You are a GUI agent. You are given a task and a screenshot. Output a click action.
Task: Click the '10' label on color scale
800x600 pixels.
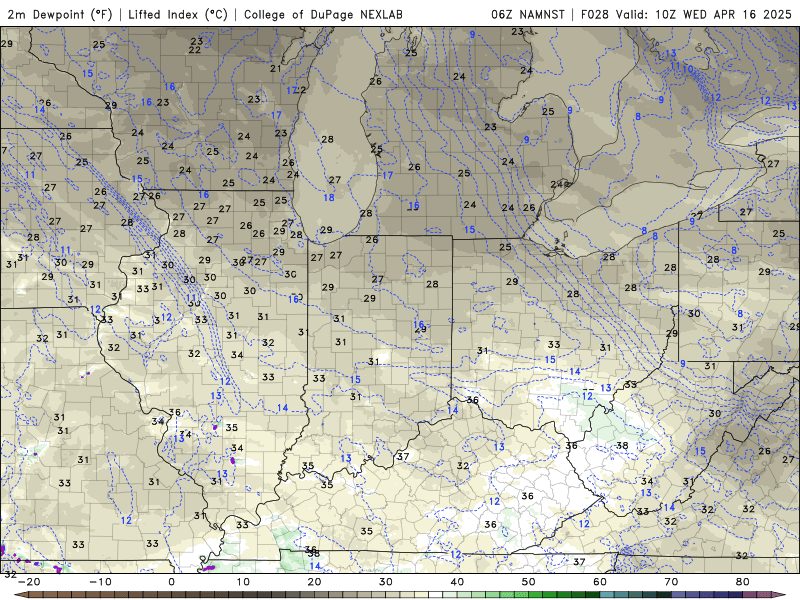click(243, 582)
